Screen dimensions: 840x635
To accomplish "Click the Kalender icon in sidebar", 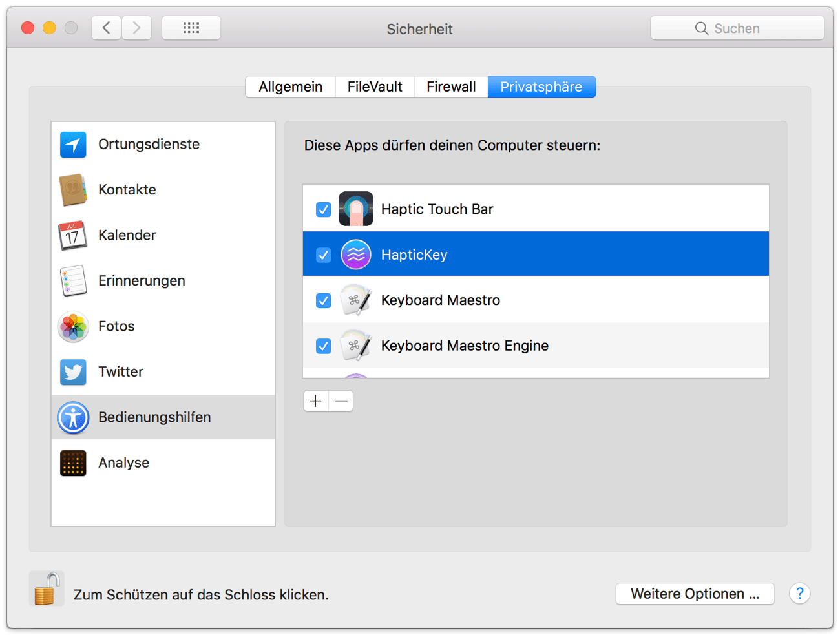I will 73,235.
